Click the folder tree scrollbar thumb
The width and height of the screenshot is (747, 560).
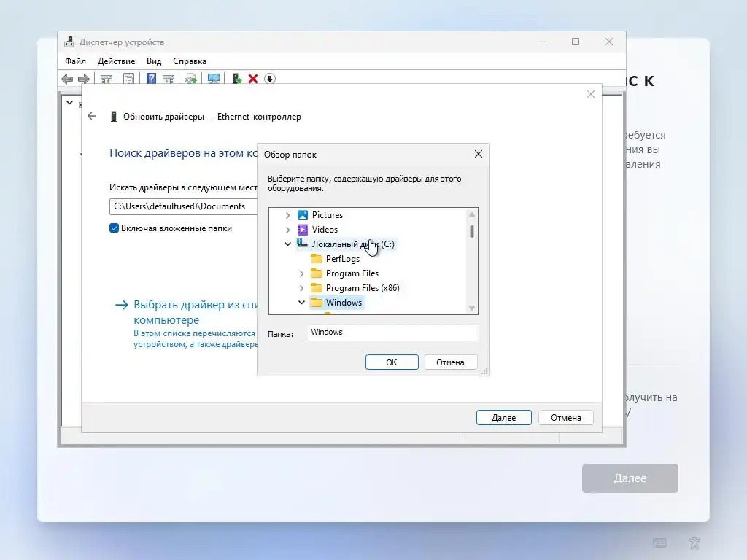tap(472, 231)
